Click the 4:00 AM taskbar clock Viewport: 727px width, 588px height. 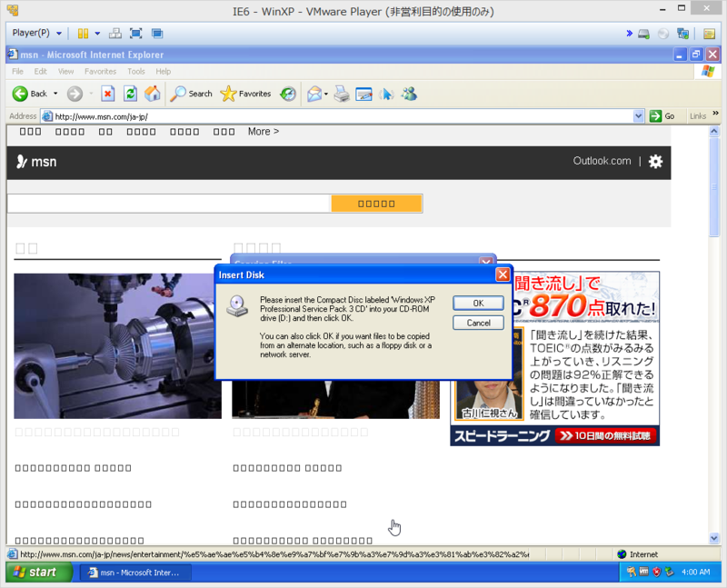[x=695, y=573]
